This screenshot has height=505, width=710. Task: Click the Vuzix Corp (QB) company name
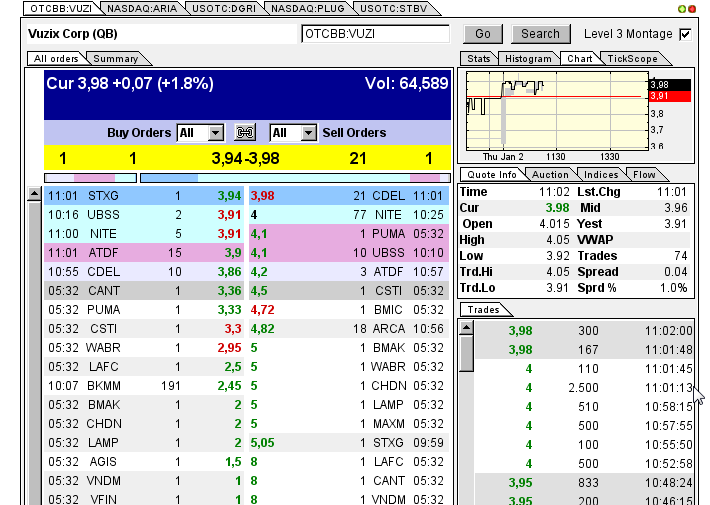click(x=73, y=34)
